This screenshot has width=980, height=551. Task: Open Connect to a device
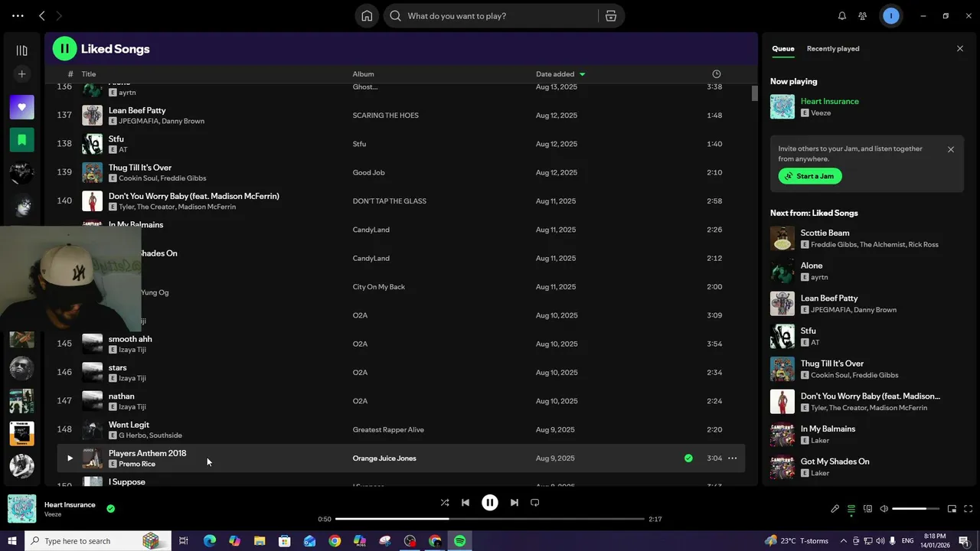867,509
